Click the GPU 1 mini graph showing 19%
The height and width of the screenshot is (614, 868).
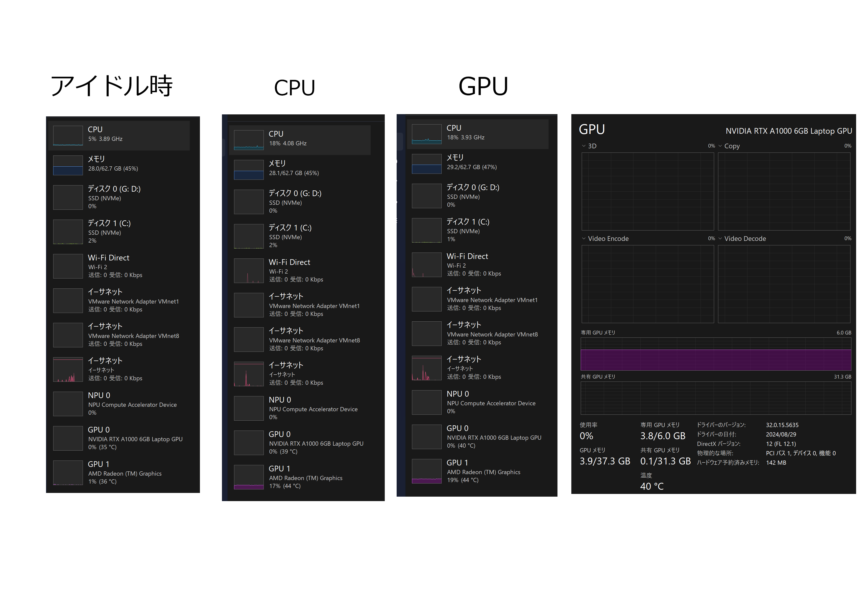426,471
